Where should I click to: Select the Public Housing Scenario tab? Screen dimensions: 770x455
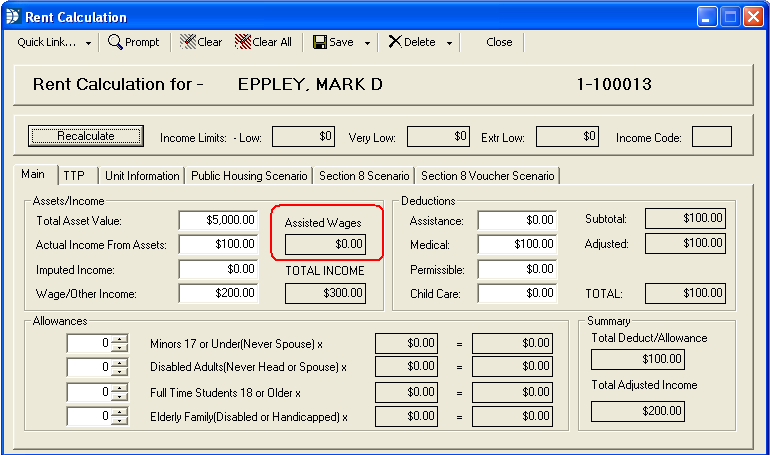coord(249,176)
